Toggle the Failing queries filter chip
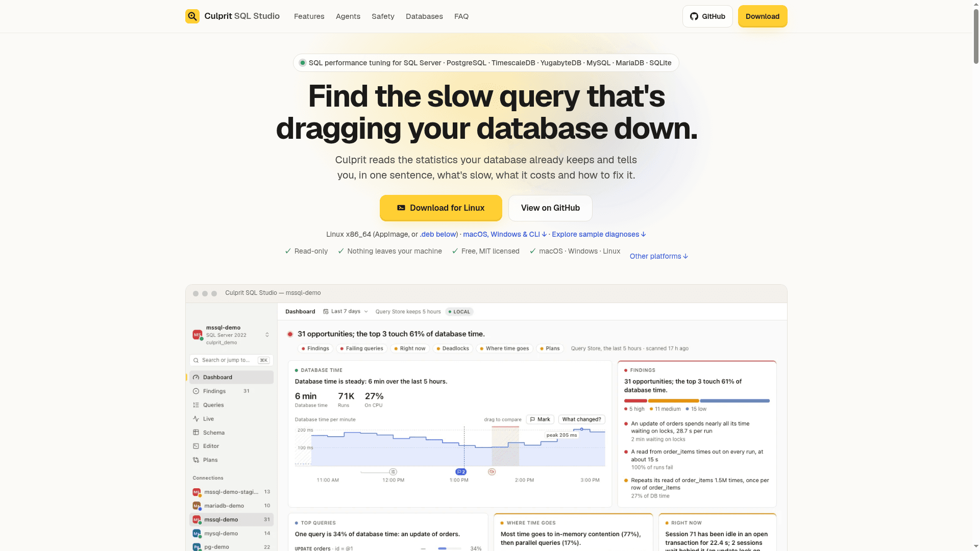980x551 pixels. [362, 348]
